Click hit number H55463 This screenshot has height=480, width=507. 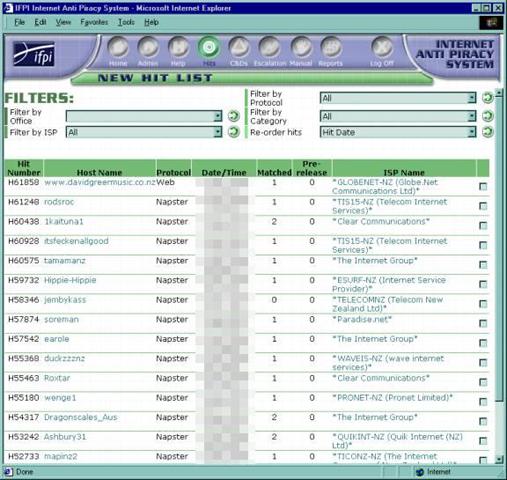point(23,378)
